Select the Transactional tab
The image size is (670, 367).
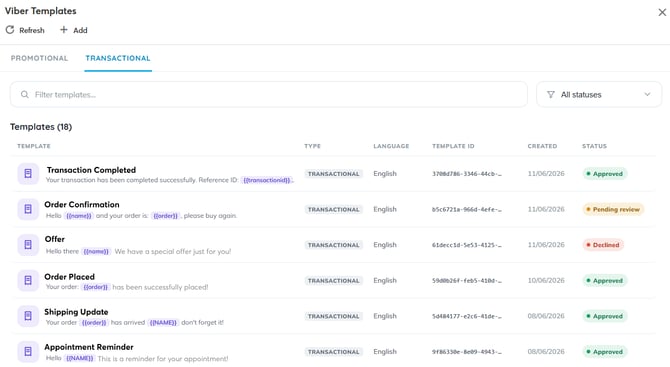(118, 58)
